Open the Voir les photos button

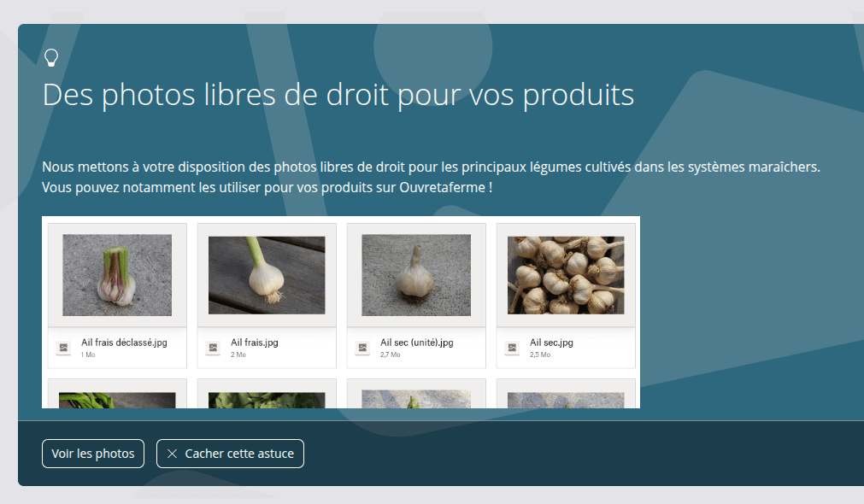93,454
